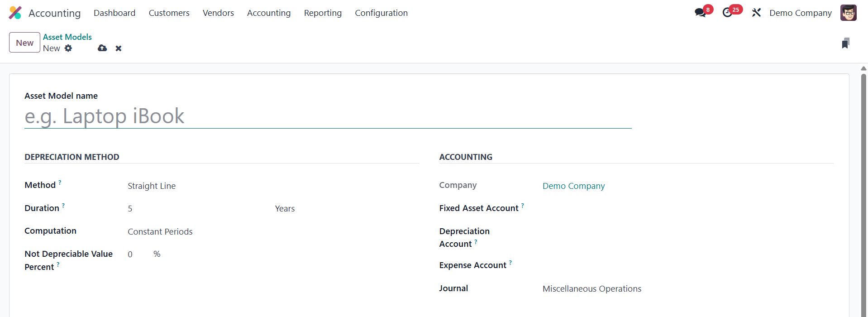Click the New button

click(x=24, y=43)
